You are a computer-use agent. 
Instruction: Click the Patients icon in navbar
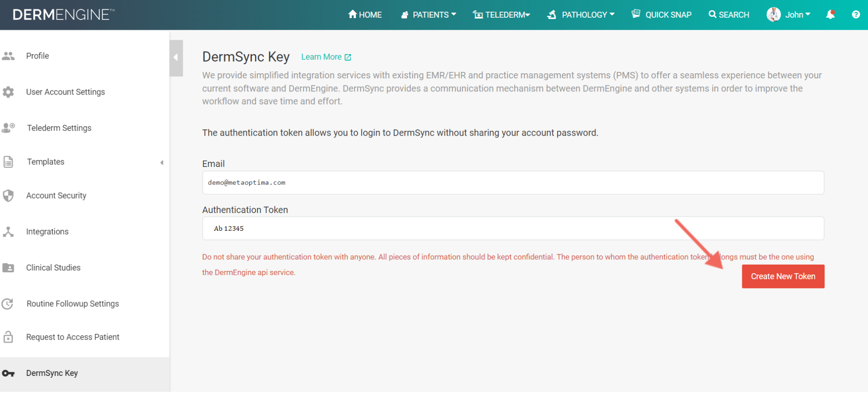[x=405, y=15]
